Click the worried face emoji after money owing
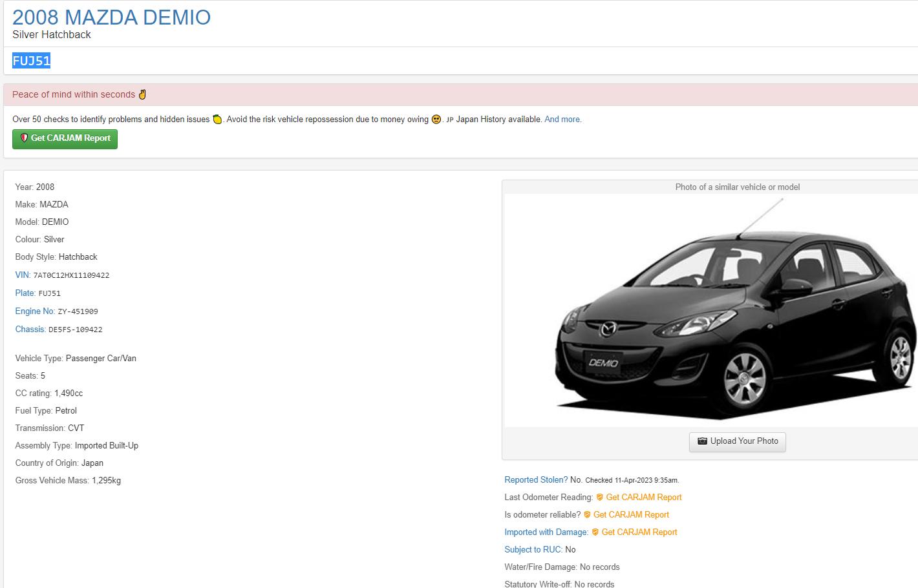 tap(436, 120)
